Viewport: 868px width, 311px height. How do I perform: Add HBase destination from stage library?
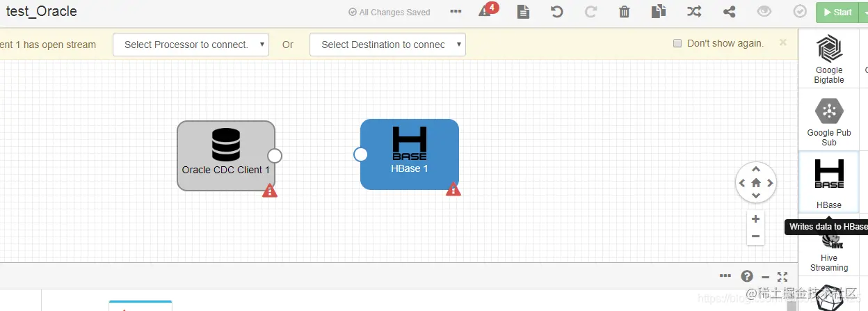[x=829, y=182]
